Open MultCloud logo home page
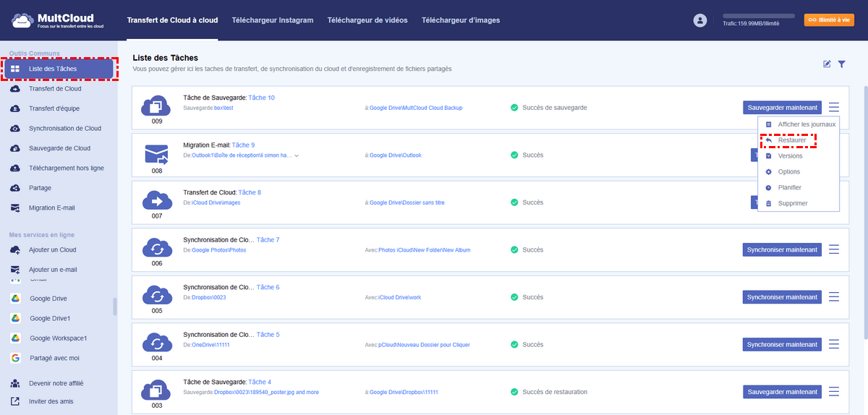Screen dimensions: 868x415 (x=53, y=20)
